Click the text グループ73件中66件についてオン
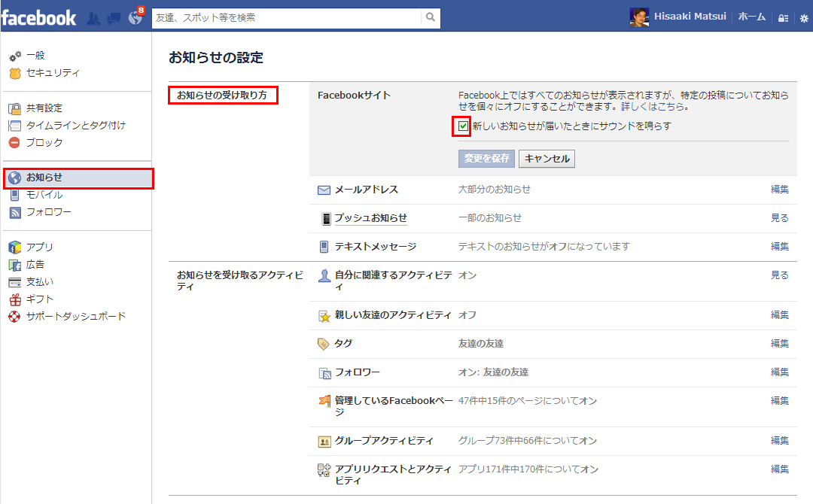 (528, 440)
